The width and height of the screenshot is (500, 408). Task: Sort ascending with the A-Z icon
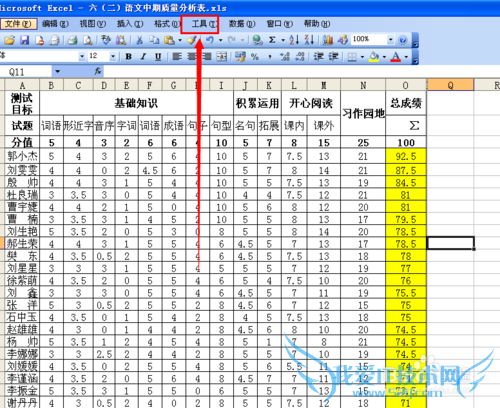coord(294,40)
